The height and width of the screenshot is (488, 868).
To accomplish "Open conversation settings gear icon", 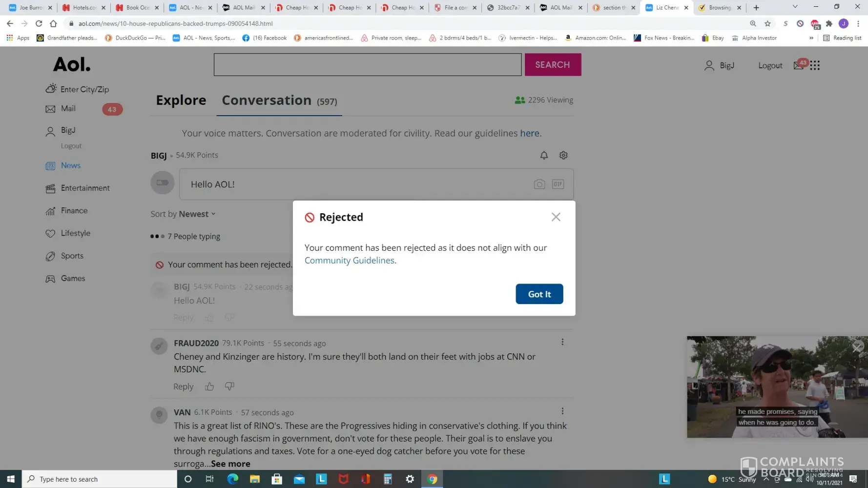I will coord(563,155).
